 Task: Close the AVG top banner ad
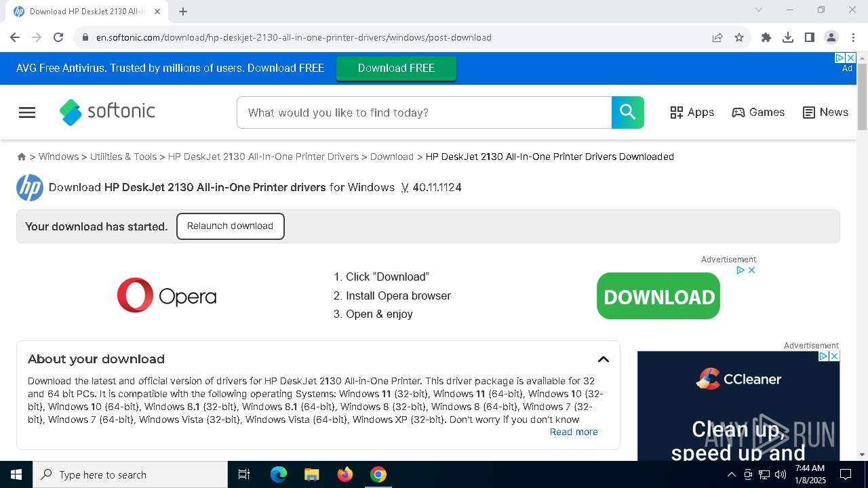coord(851,58)
